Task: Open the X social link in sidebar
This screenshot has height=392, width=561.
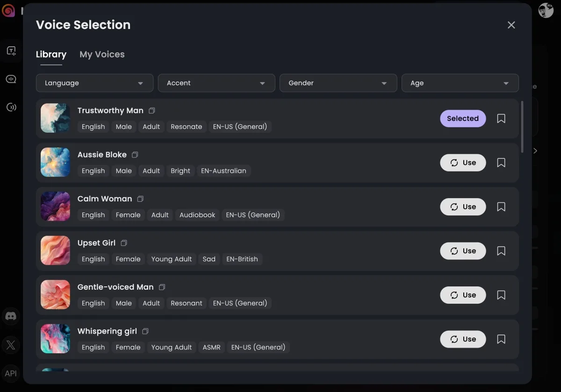Action: click(x=11, y=345)
